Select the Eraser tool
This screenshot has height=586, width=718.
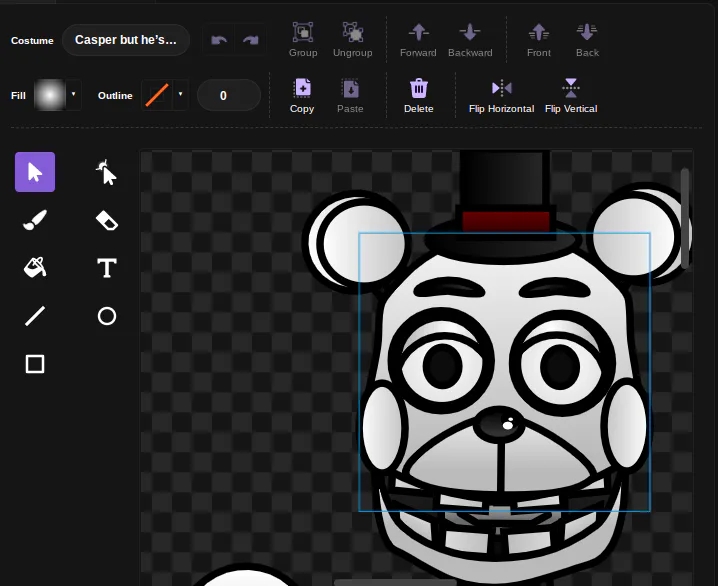(107, 220)
